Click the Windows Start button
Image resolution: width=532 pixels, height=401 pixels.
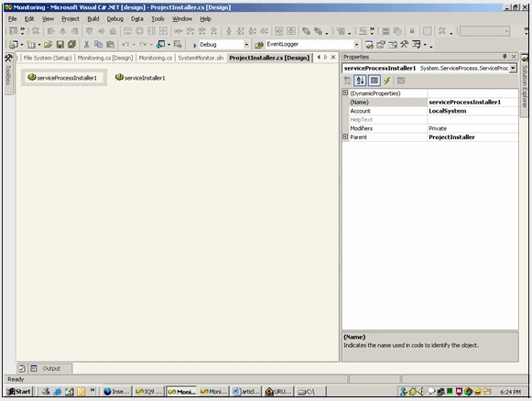click(x=18, y=392)
